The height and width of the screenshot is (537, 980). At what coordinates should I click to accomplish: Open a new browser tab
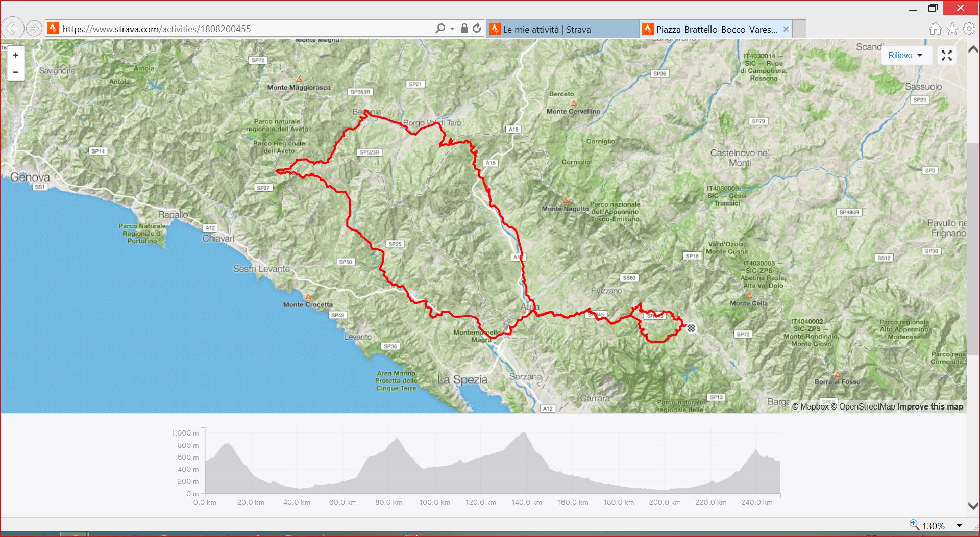[800, 29]
